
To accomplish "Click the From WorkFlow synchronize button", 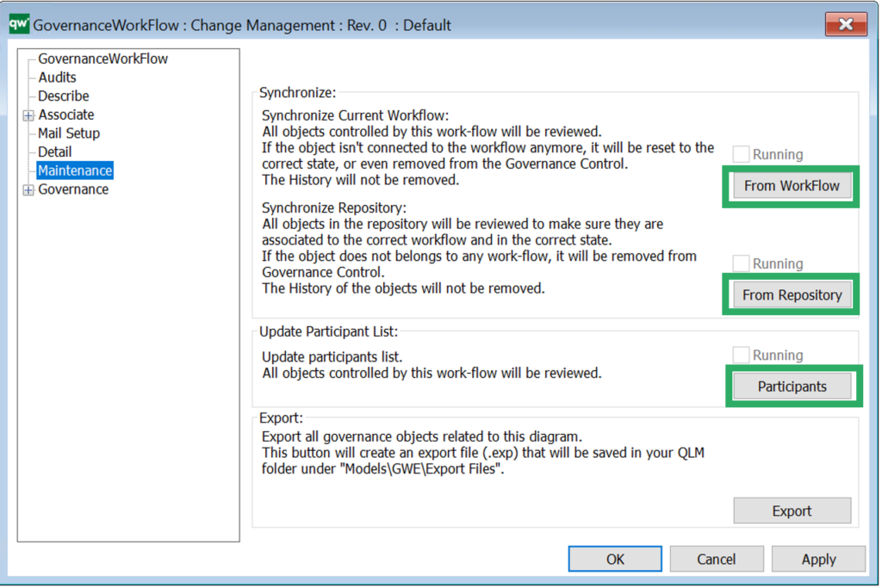I will [790, 185].
